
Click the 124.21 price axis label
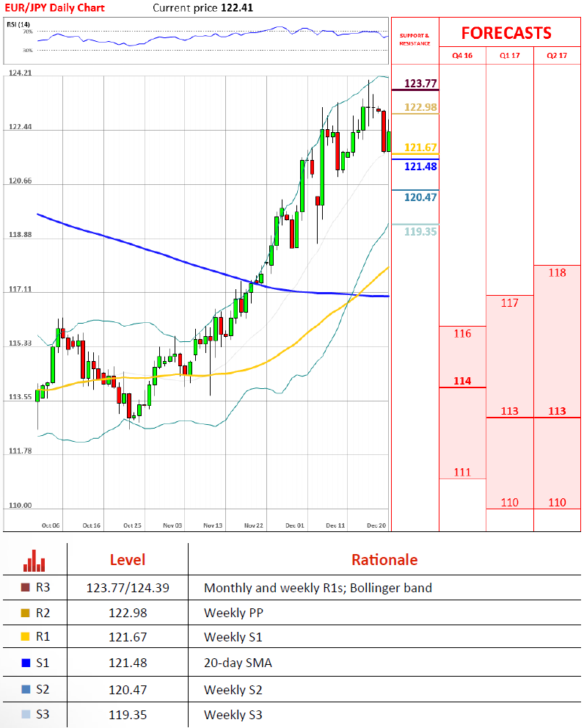pos(21,73)
